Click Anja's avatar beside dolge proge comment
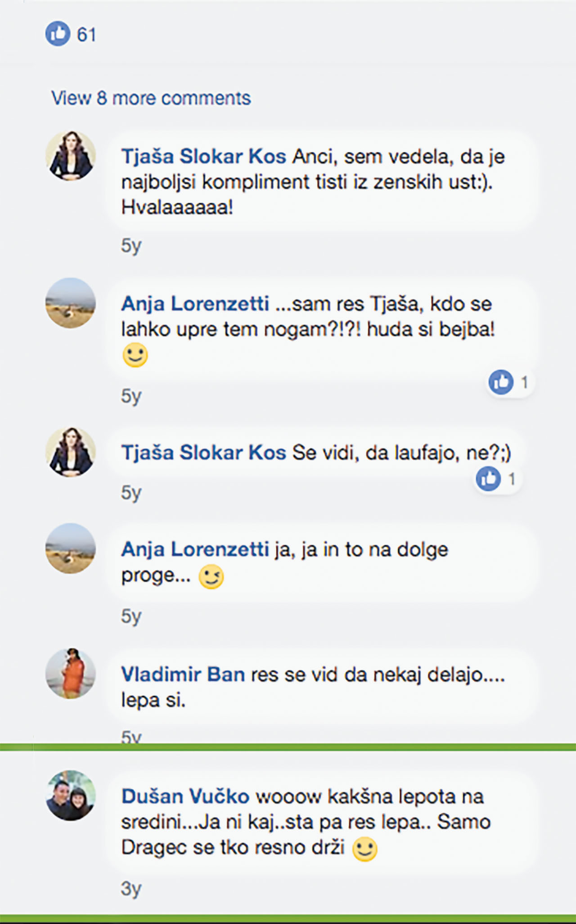 click(x=71, y=548)
